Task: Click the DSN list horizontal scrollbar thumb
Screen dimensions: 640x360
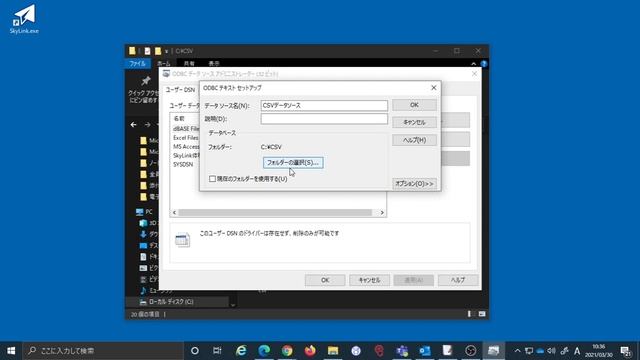Action: (275, 213)
